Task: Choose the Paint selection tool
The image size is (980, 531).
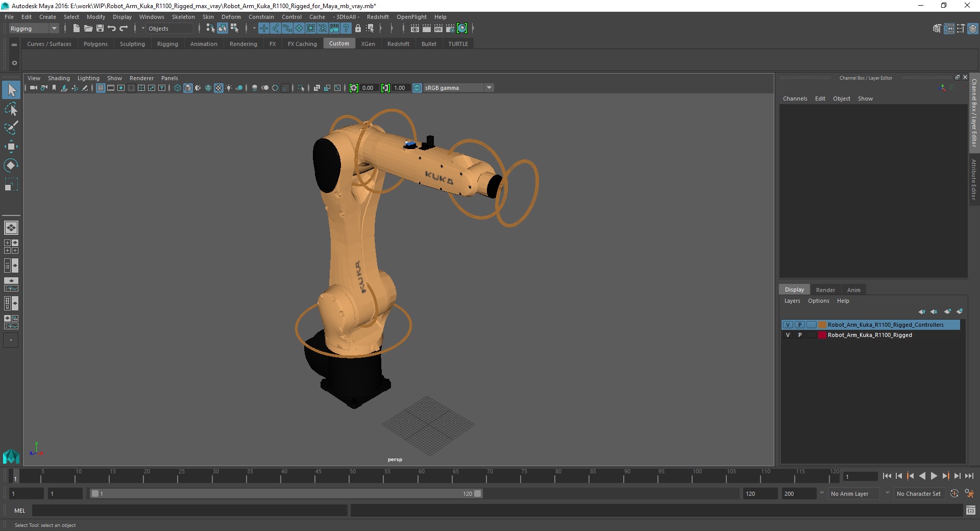Action: coord(11,128)
